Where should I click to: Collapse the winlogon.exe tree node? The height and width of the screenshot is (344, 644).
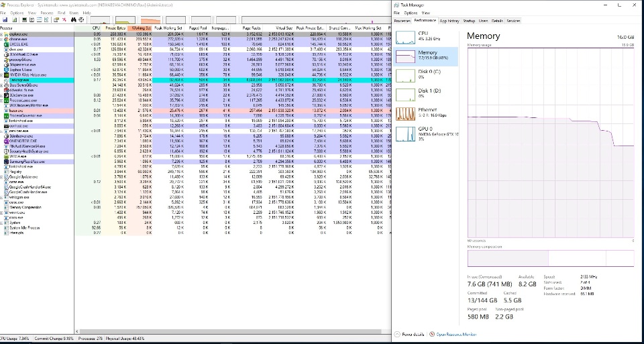1,197
